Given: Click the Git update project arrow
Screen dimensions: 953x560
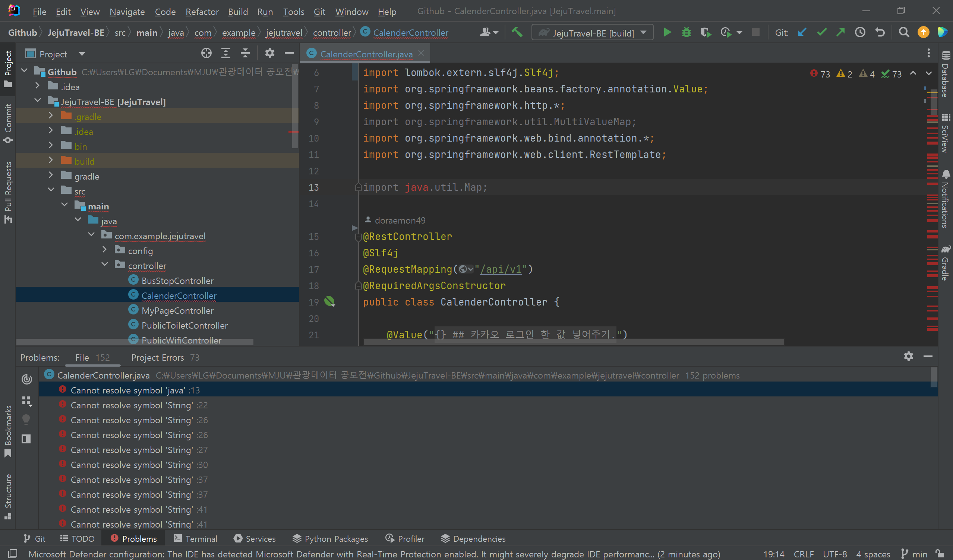Looking at the screenshot, I should click(802, 32).
